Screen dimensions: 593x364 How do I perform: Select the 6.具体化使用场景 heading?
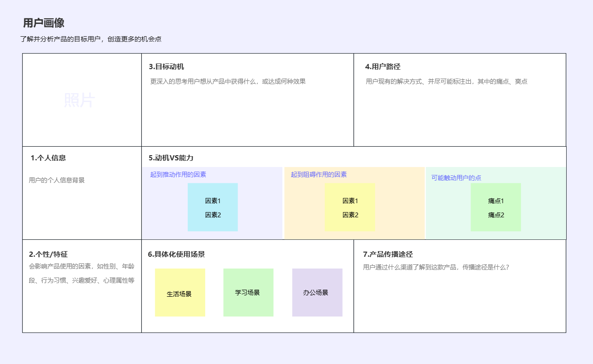click(176, 254)
